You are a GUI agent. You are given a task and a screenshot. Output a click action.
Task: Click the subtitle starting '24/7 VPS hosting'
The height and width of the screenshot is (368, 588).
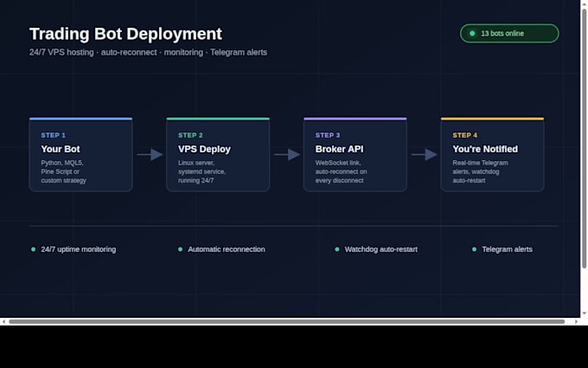148,52
